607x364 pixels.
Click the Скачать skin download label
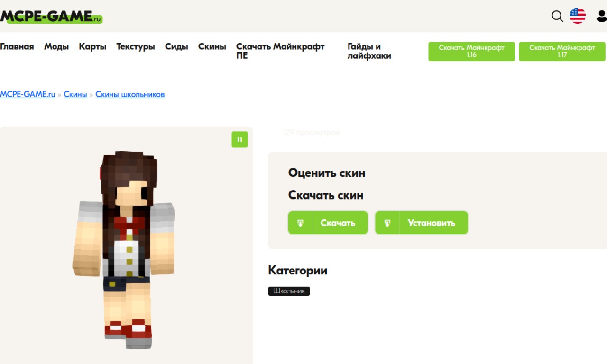point(338,223)
